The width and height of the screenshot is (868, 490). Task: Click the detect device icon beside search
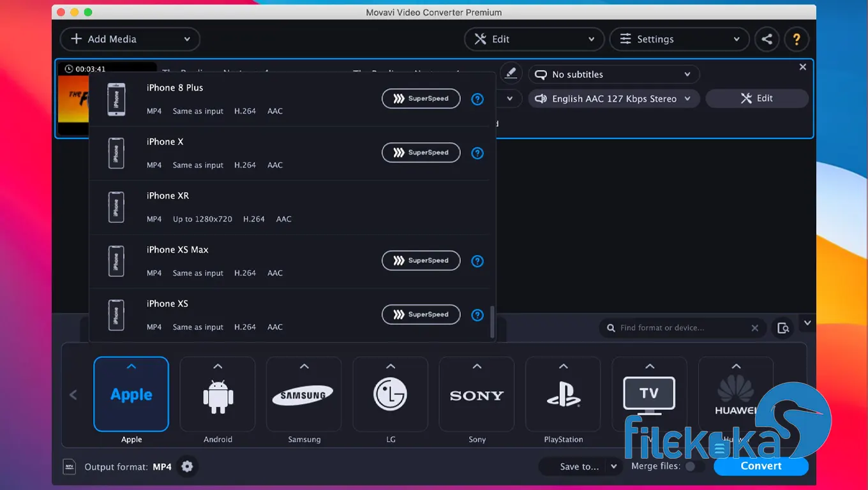tap(783, 328)
